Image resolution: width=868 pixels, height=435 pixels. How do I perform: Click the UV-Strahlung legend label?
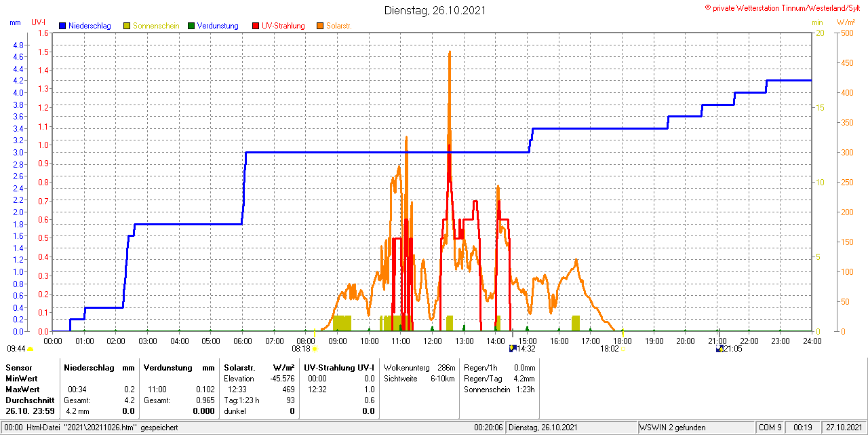[x=283, y=26]
